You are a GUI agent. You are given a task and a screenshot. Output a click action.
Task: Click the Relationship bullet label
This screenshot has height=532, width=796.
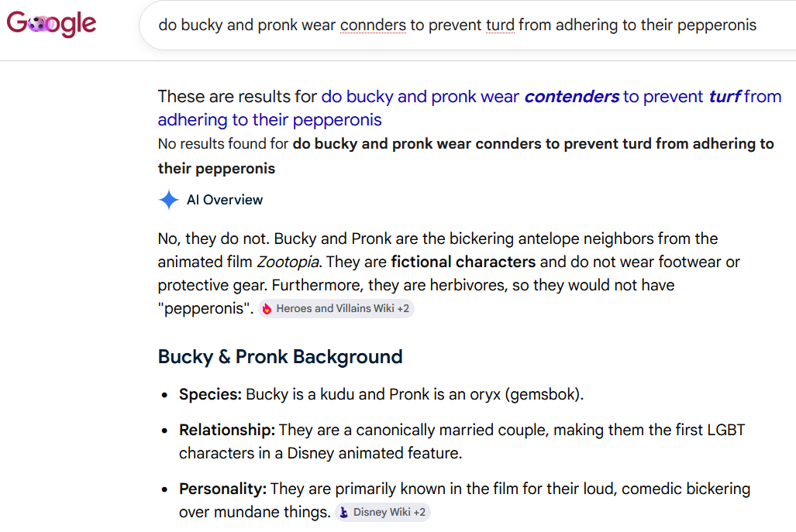[227, 430]
